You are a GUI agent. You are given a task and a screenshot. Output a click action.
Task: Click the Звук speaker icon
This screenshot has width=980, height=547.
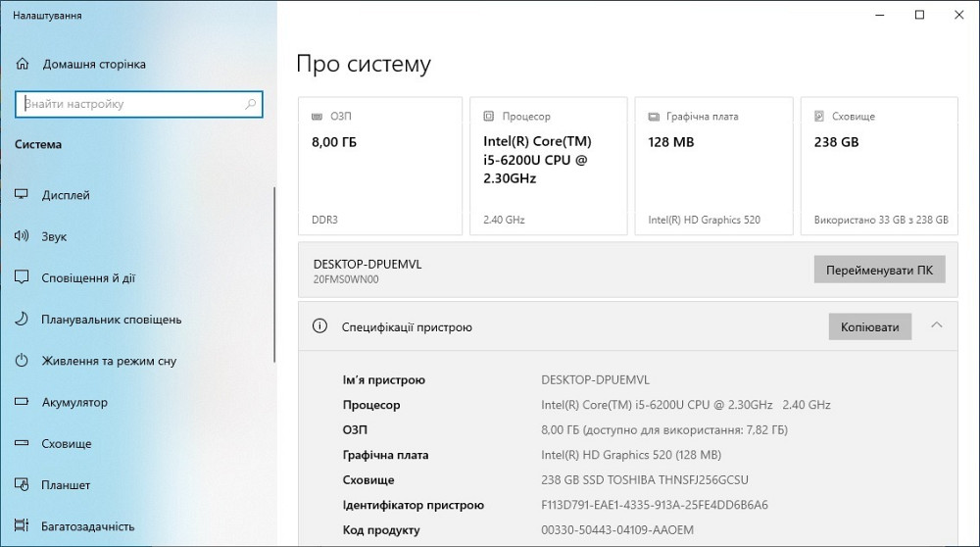click(x=22, y=236)
